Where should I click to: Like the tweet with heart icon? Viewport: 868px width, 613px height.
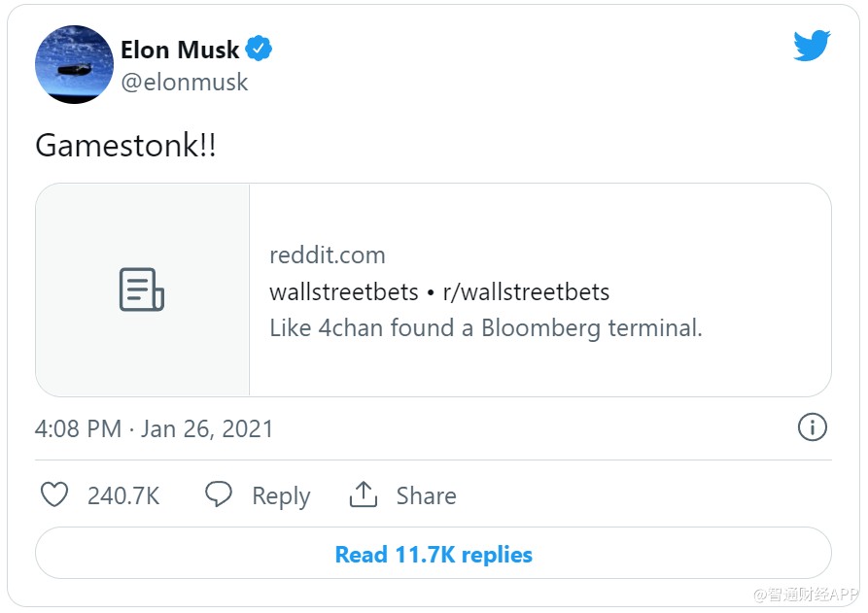[x=54, y=495]
